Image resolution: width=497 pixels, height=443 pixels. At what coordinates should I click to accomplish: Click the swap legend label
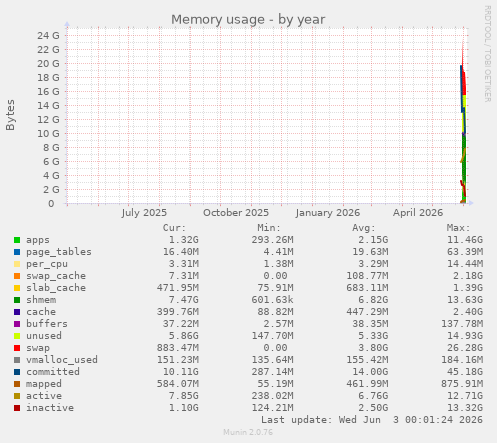[38, 348]
